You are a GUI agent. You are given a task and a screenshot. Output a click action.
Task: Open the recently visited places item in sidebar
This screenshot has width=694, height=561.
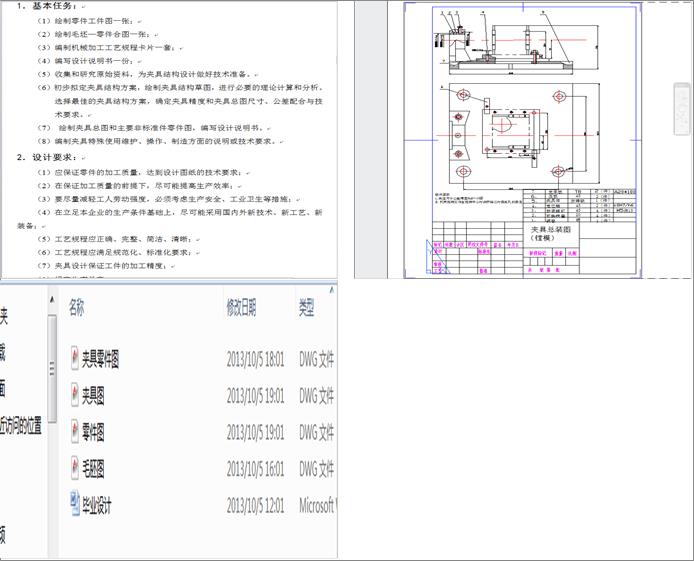pos(21,426)
